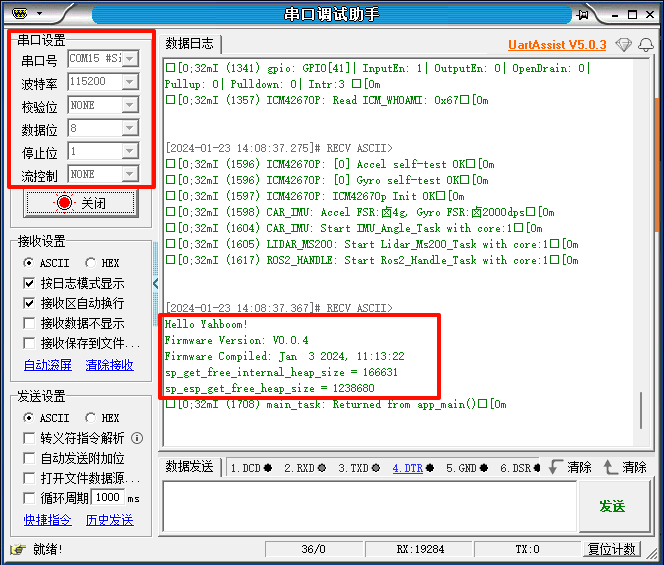The height and width of the screenshot is (565, 664).
Task: Click the pin window icon in title bar
Action: coord(585,14)
